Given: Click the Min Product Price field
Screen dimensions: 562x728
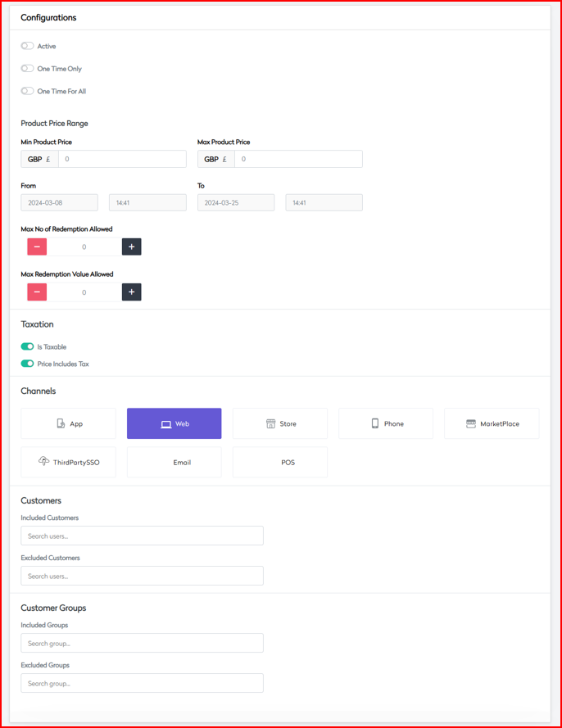Looking at the screenshot, I should click(x=121, y=159).
